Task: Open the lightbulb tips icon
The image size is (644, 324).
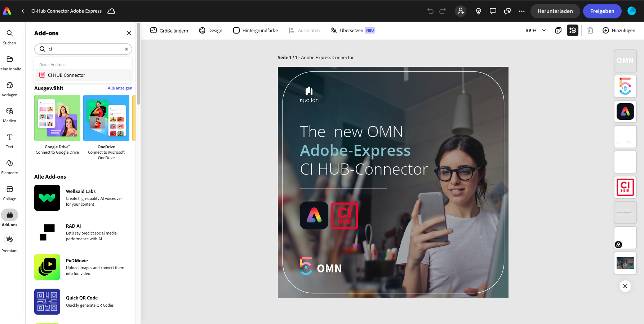Action: (479, 11)
